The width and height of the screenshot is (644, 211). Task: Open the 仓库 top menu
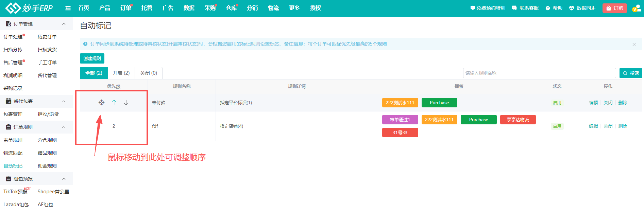click(231, 8)
